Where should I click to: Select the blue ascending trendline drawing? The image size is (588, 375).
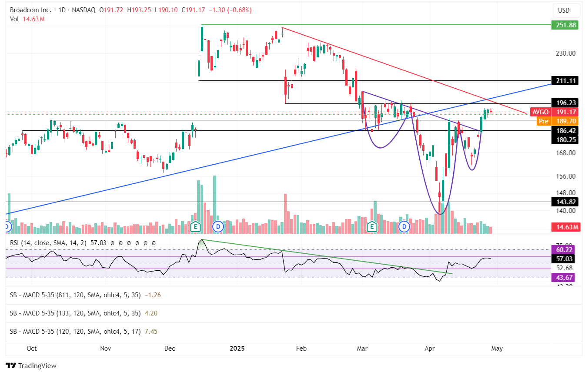tap(278, 149)
